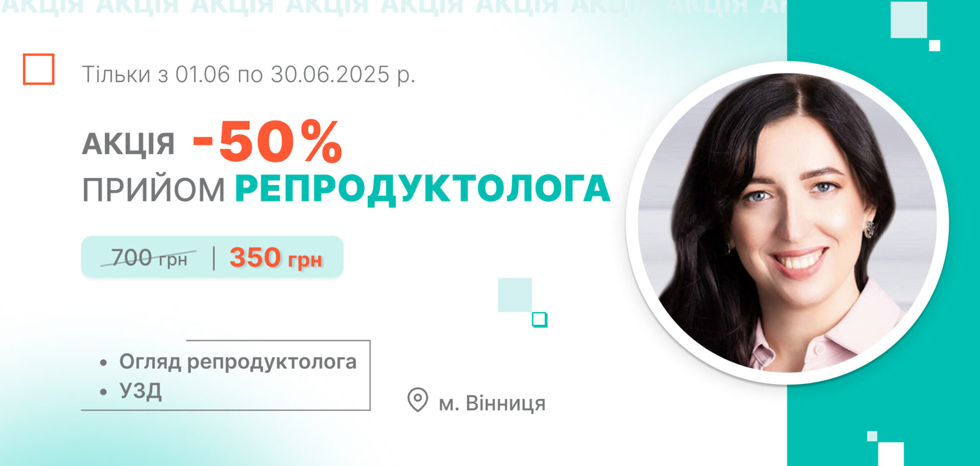Click the Огляд репродуктолога list item

point(238,362)
